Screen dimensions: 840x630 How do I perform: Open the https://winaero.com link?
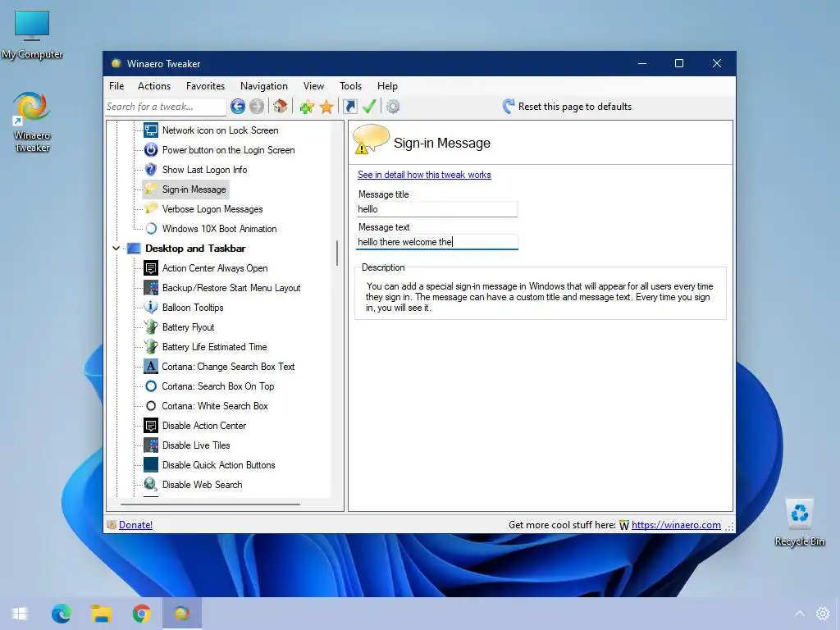point(676,525)
